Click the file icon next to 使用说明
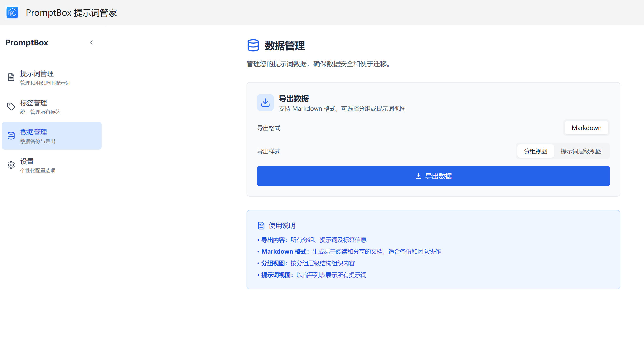The width and height of the screenshot is (644, 344). point(261,226)
